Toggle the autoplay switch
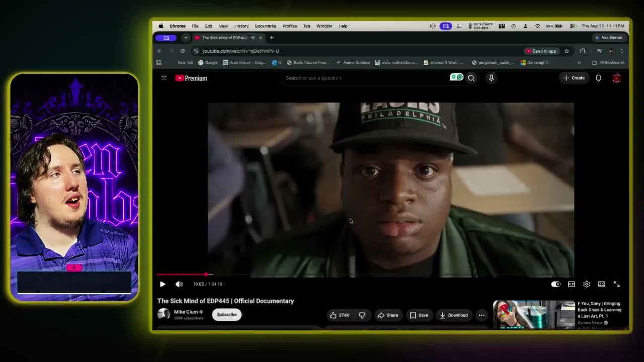This screenshot has width=644, height=362. click(556, 284)
